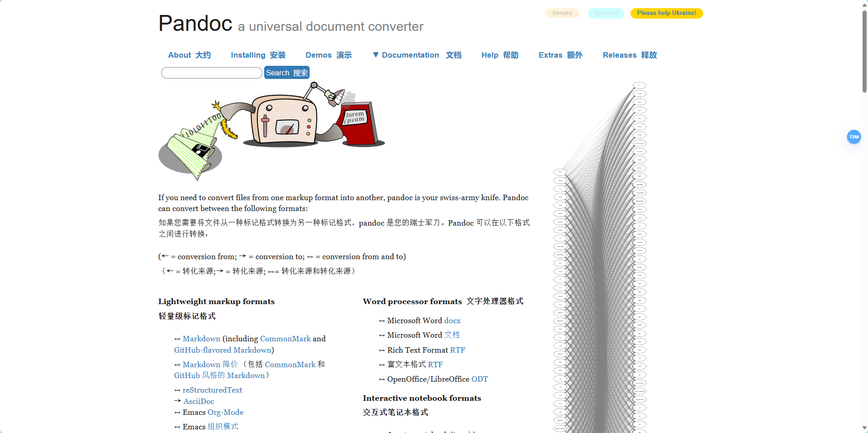The width and height of the screenshot is (868, 433).
Task: Open the Installing menu item
Action: point(258,55)
